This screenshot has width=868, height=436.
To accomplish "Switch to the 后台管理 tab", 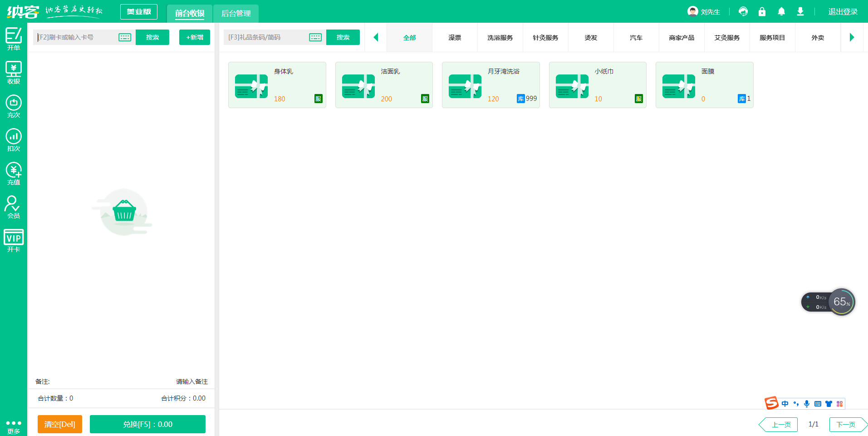I will pyautogui.click(x=236, y=14).
